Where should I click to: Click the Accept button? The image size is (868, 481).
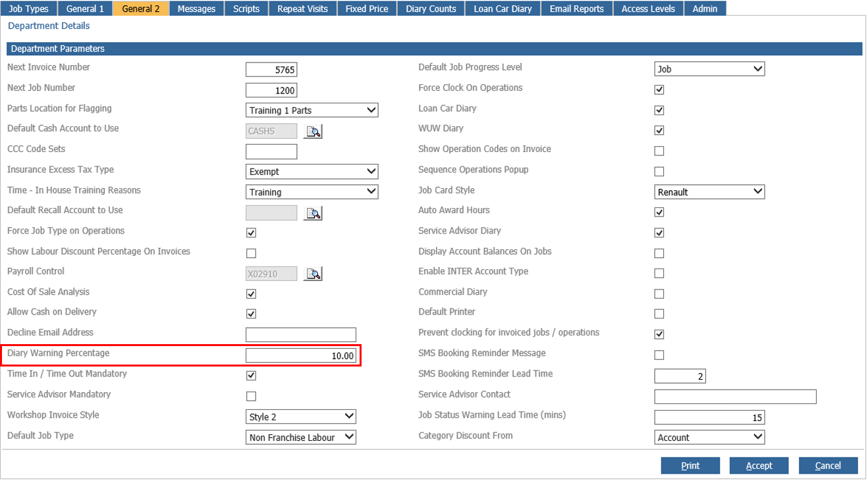point(759,465)
